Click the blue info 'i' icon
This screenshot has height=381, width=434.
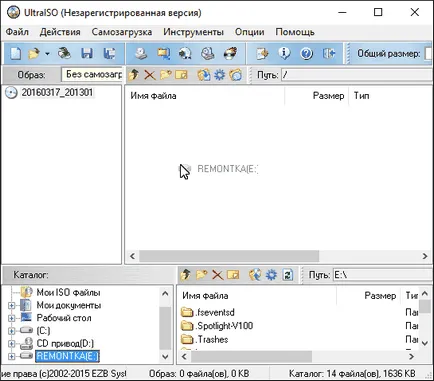284,53
